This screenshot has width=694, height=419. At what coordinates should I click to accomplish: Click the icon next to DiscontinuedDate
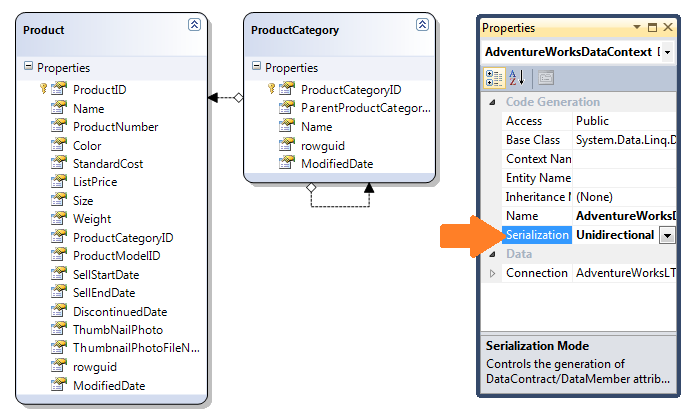coord(59,311)
